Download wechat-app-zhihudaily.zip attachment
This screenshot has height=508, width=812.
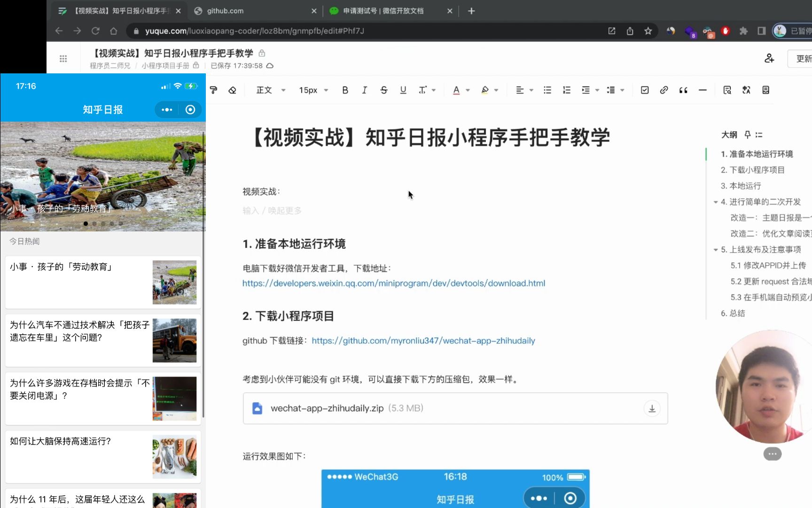tap(652, 408)
